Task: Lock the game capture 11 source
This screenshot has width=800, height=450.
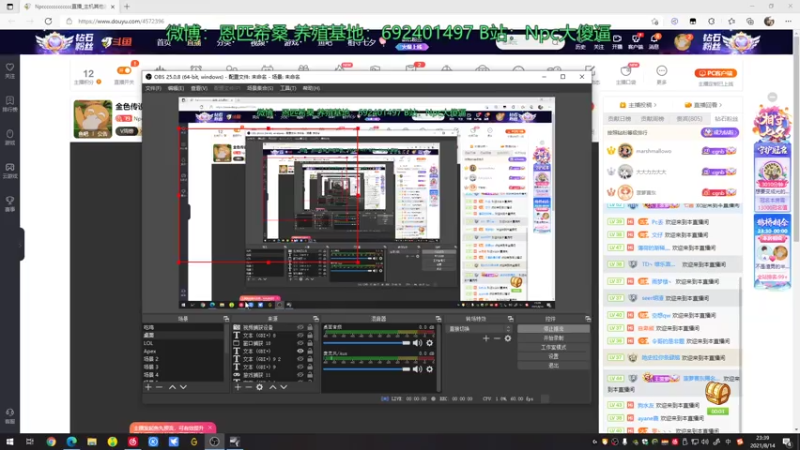Action: [310, 375]
